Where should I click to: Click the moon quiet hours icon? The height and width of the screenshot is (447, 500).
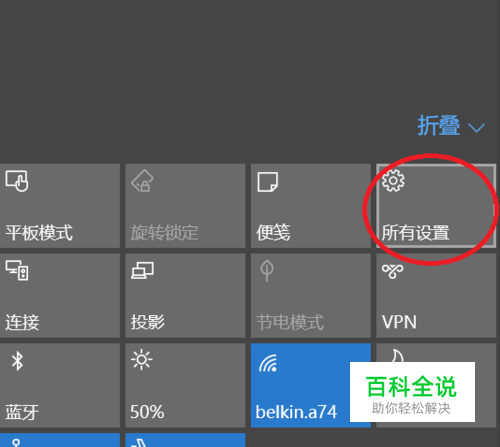tap(396, 356)
